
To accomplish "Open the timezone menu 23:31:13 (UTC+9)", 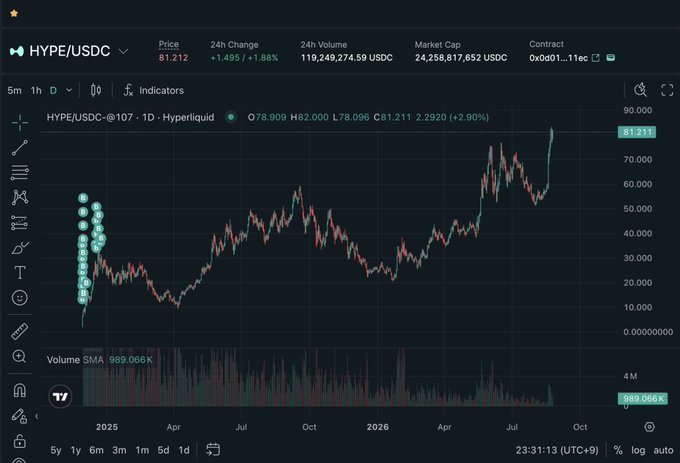I will [557, 450].
